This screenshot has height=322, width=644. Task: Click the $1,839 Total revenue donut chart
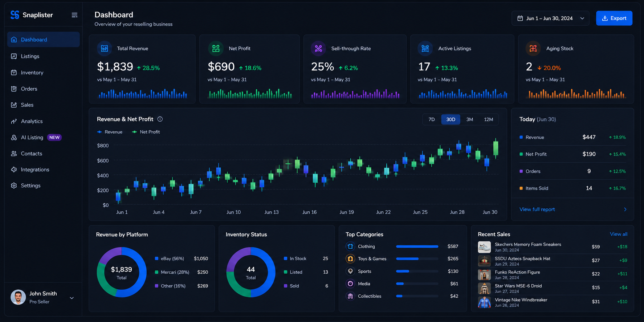(x=122, y=272)
